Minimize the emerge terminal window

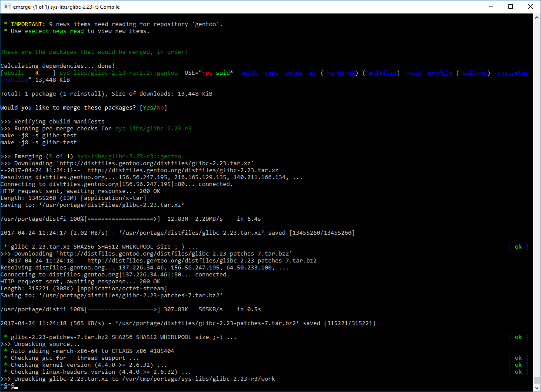[491, 7]
